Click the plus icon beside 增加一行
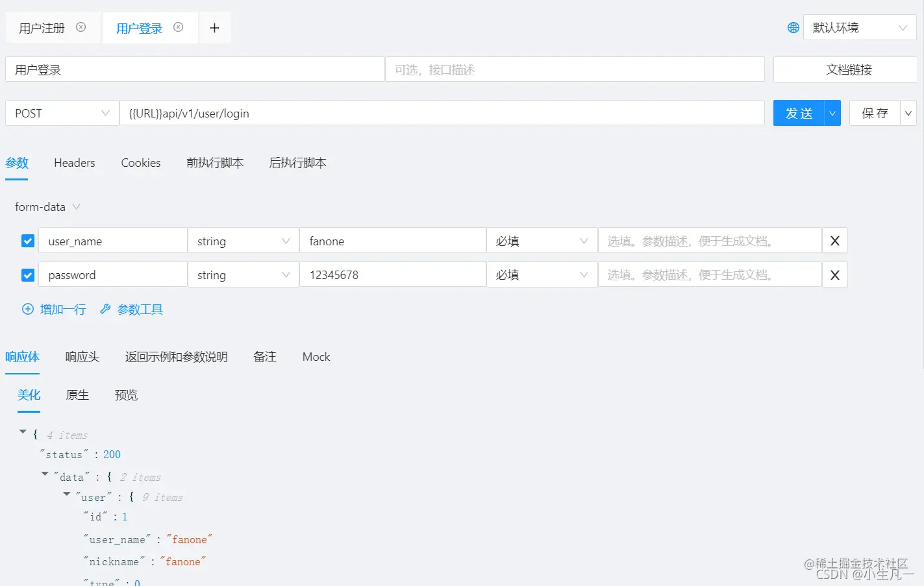Image resolution: width=924 pixels, height=586 pixels. pos(27,310)
